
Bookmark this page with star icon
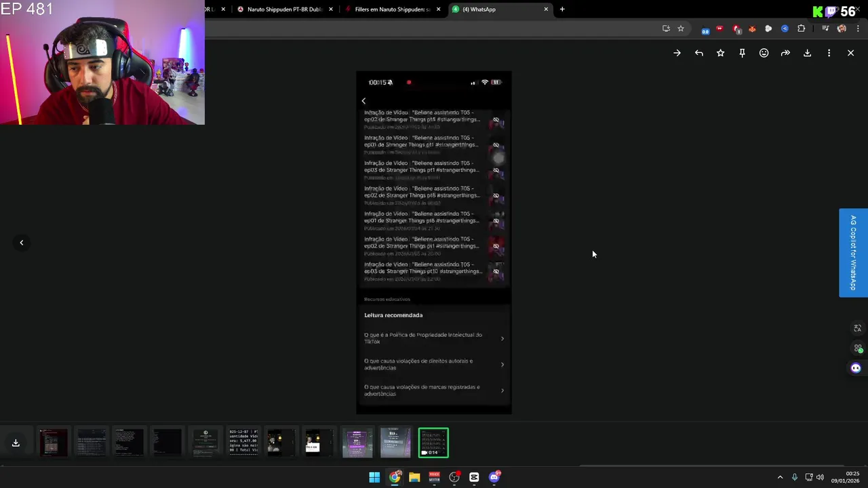(x=681, y=28)
